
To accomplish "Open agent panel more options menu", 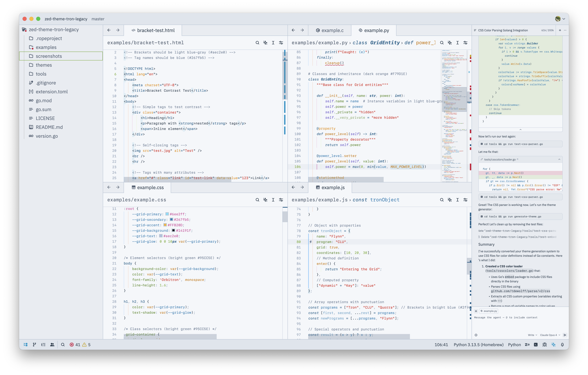I will pos(565,30).
